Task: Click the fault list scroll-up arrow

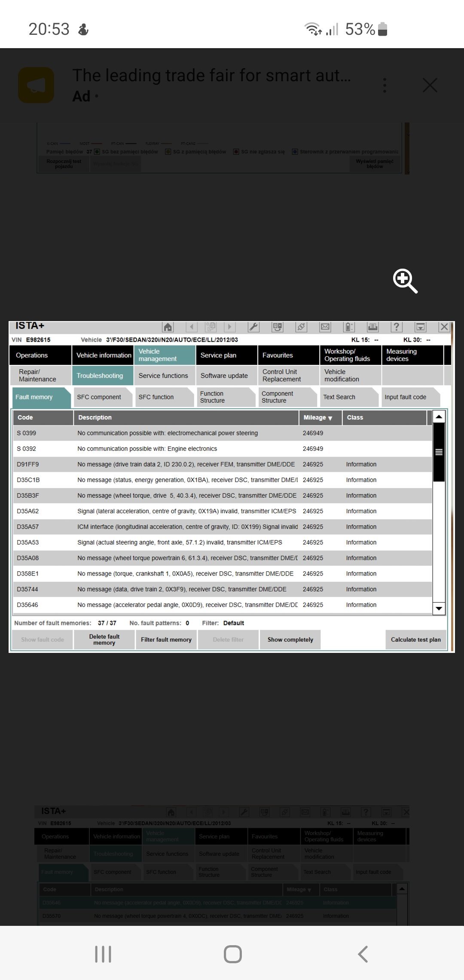Action: tap(439, 416)
